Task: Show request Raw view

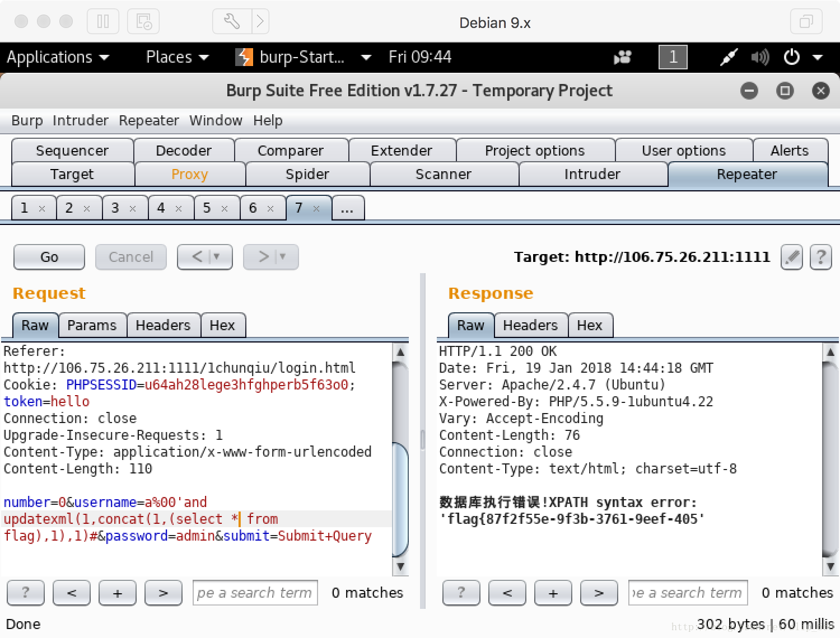Action: click(35, 325)
